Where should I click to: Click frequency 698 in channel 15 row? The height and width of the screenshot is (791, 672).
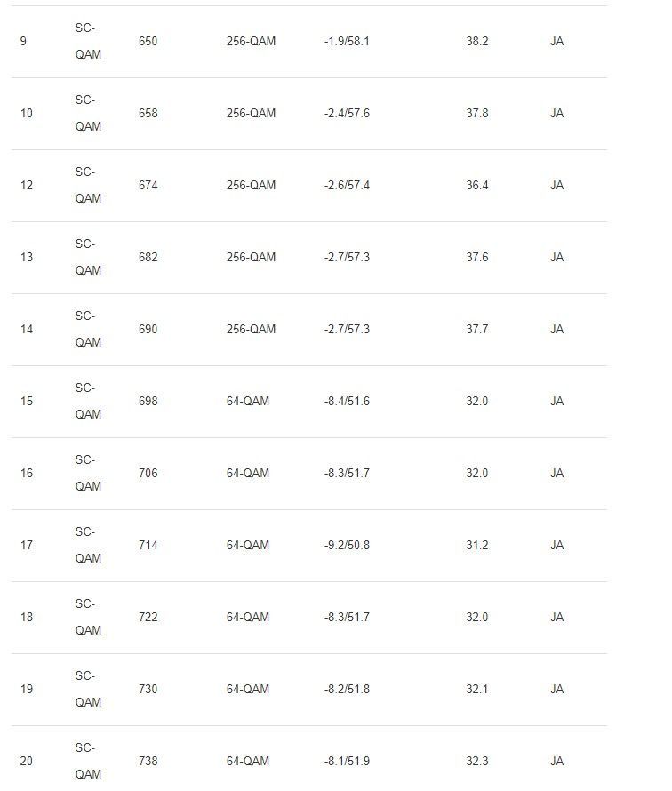point(148,401)
